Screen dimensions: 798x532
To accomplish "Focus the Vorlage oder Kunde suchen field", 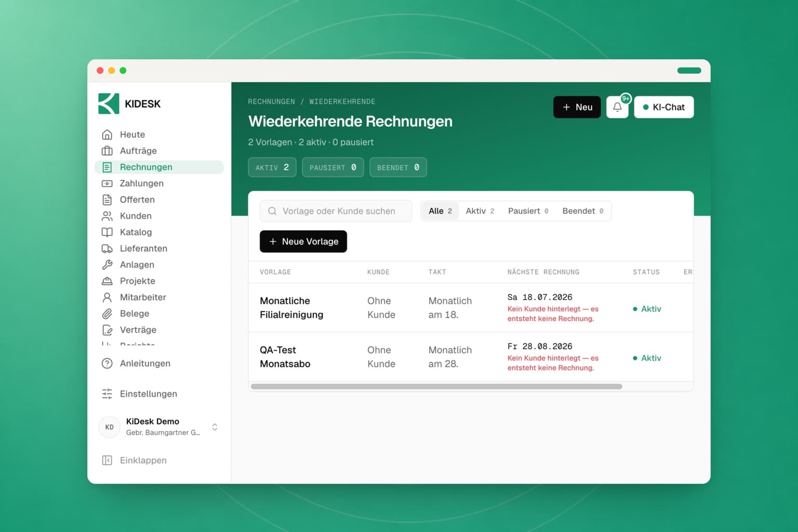I will [x=336, y=211].
